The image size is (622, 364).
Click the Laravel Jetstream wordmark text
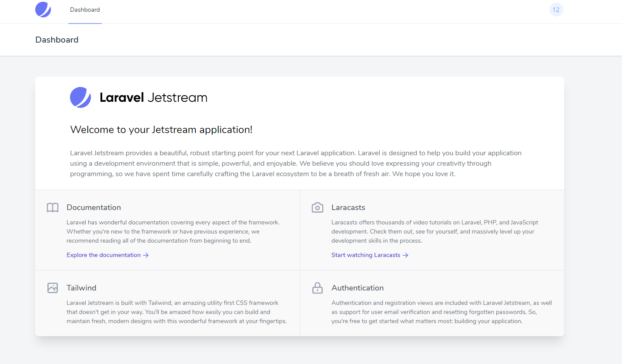click(154, 97)
